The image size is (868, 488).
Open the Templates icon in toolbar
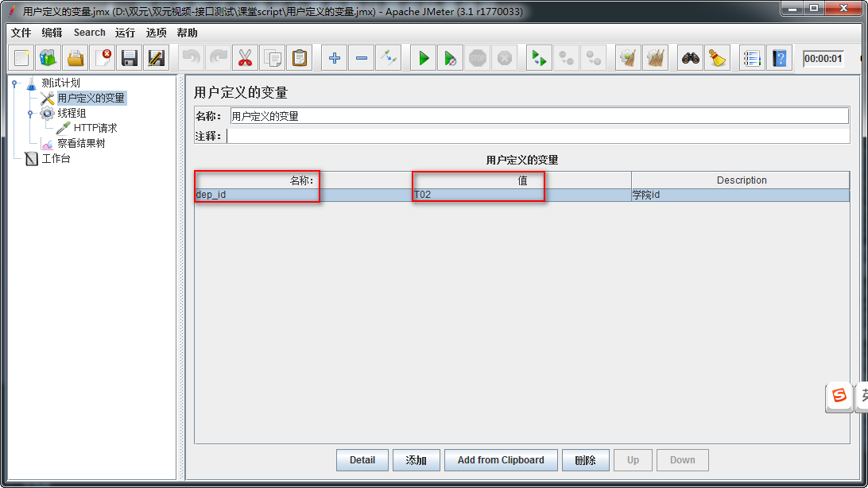coord(48,58)
